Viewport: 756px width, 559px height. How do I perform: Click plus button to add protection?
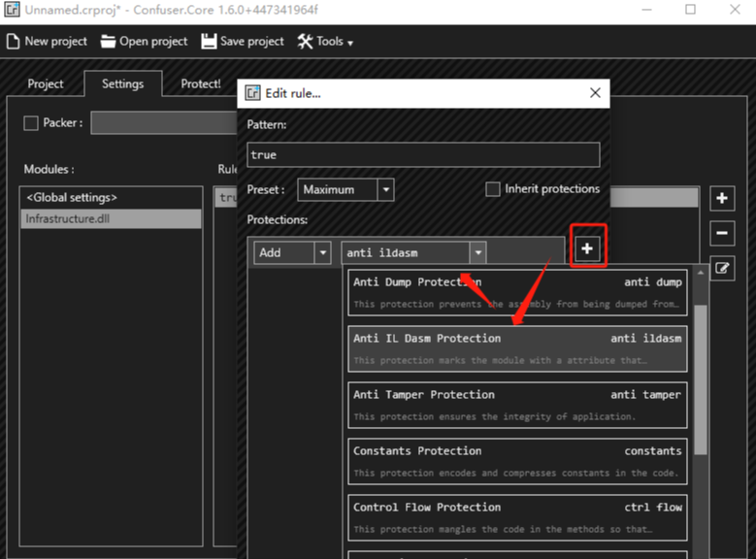(x=586, y=249)
